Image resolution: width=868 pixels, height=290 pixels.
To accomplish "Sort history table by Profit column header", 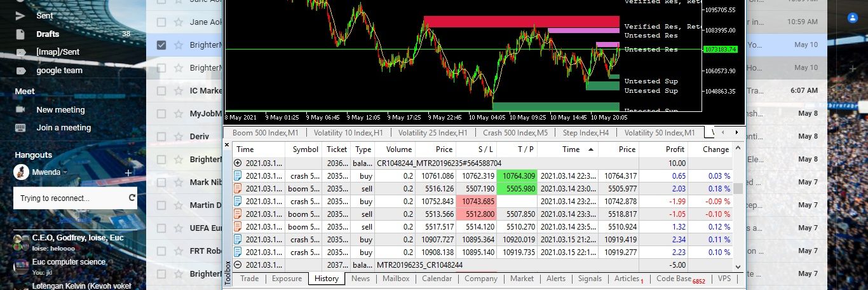I will click(663, 149).
